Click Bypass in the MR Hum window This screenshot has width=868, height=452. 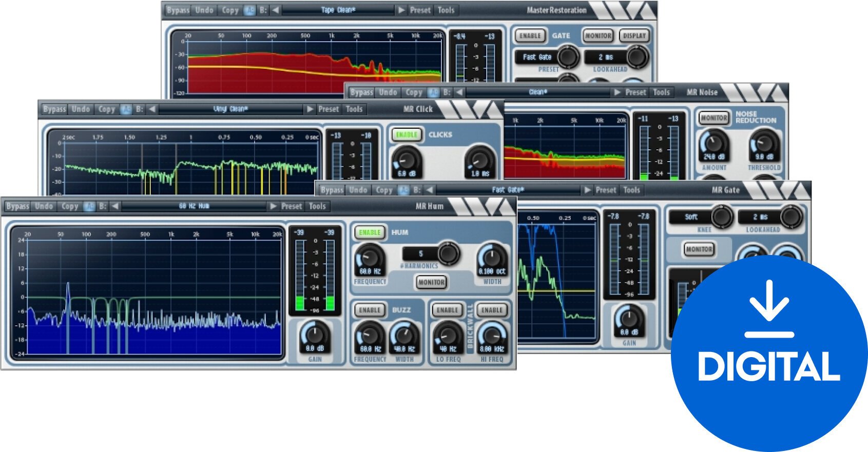click(x=17, y=206)
